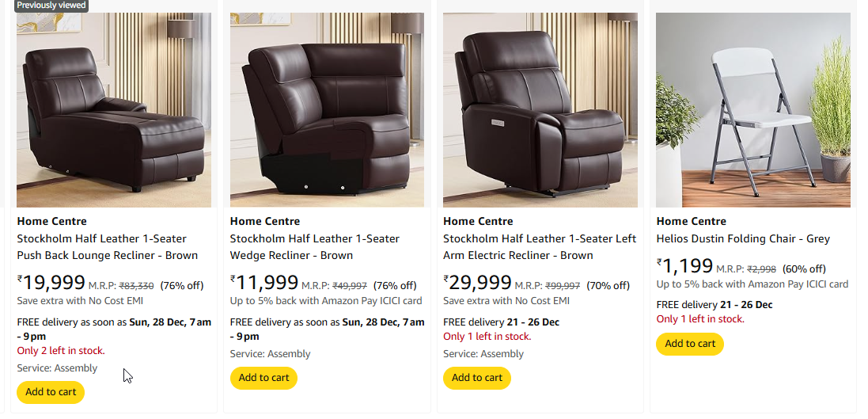Open the Left Arm Electric Recliner image
The width and height of the screenshot is (868, 419).
point(540,111)
